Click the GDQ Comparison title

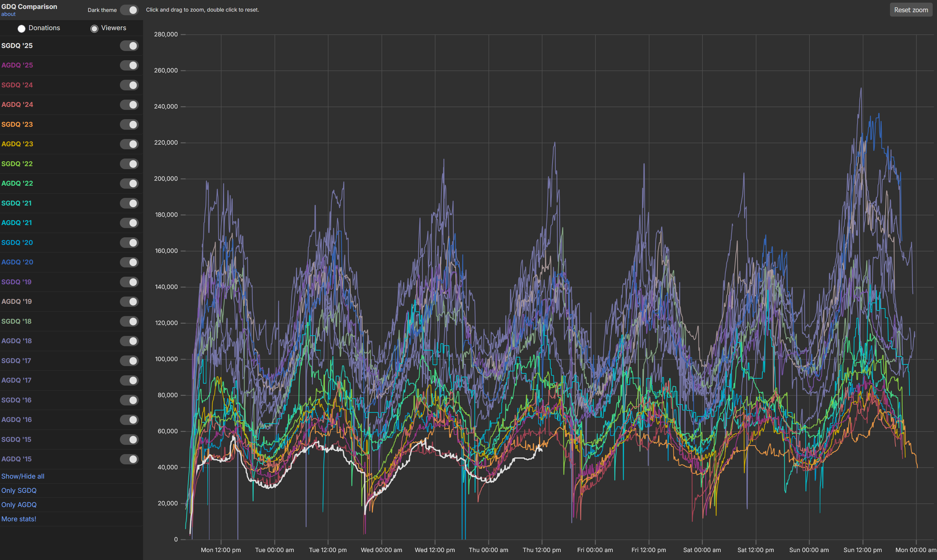[x=29, y=6]
